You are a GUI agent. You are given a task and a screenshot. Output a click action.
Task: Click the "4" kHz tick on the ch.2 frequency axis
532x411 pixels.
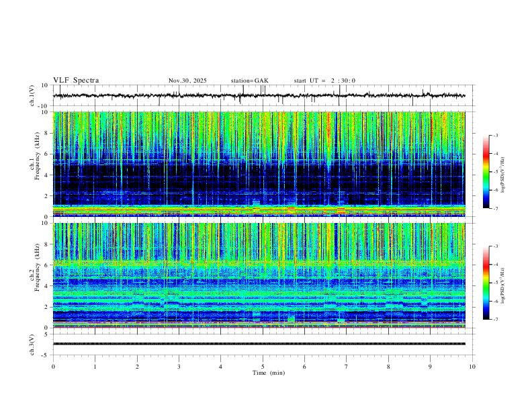(x=47, y=286)
